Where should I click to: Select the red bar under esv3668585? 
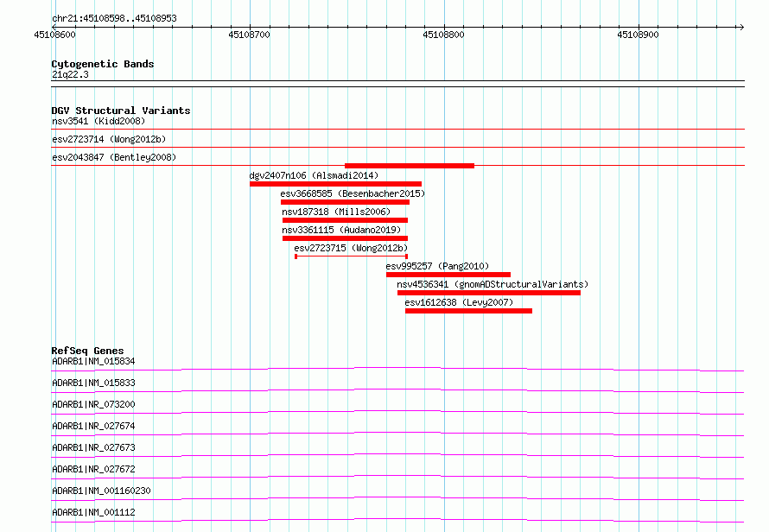346,202
